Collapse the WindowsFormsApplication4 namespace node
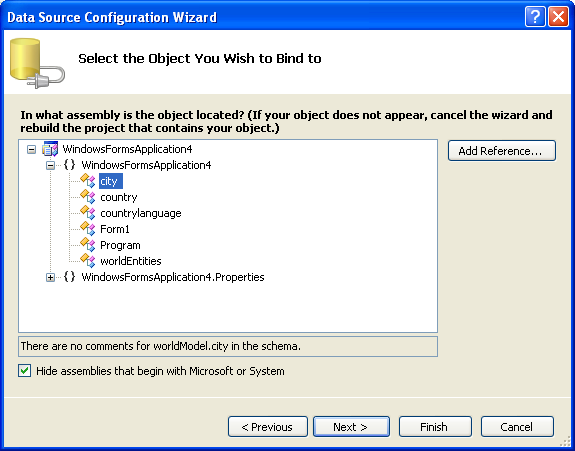 click(x=50, y=165)
